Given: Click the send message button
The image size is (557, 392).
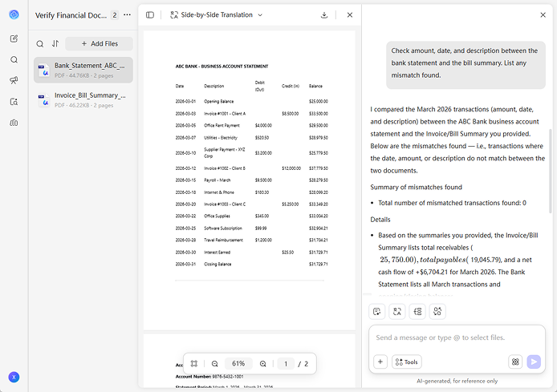Looking at the screenshot, I should (x=534, y=362).
